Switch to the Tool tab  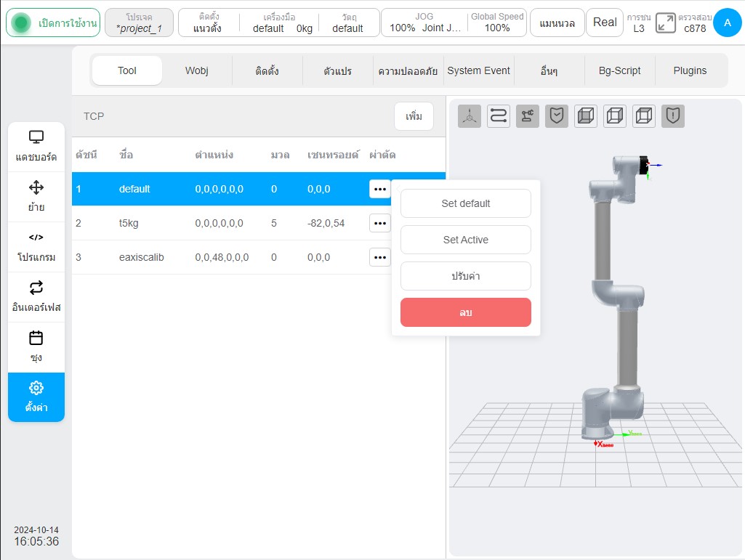(127, 70)
